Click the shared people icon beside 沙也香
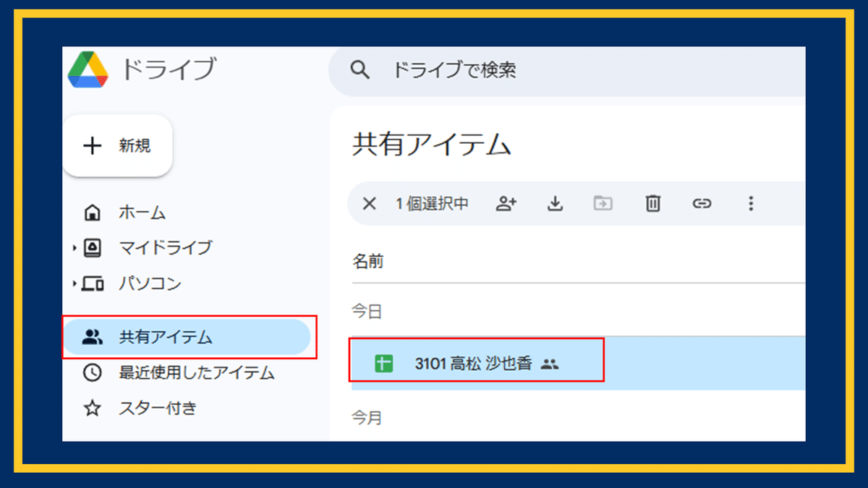The height and width of the screenshot is (488, 868). tap(550, 364)
